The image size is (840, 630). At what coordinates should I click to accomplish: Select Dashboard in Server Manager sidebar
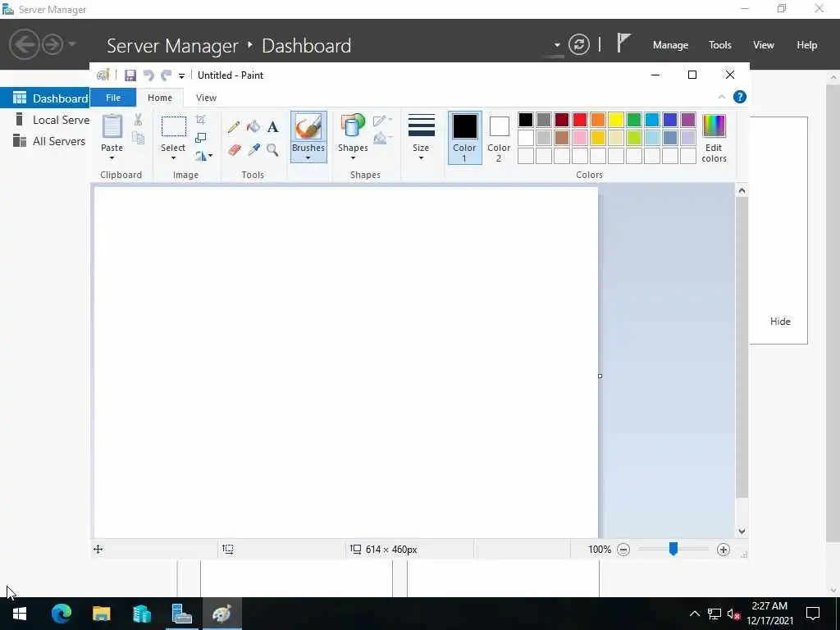(x=45, y=98)
